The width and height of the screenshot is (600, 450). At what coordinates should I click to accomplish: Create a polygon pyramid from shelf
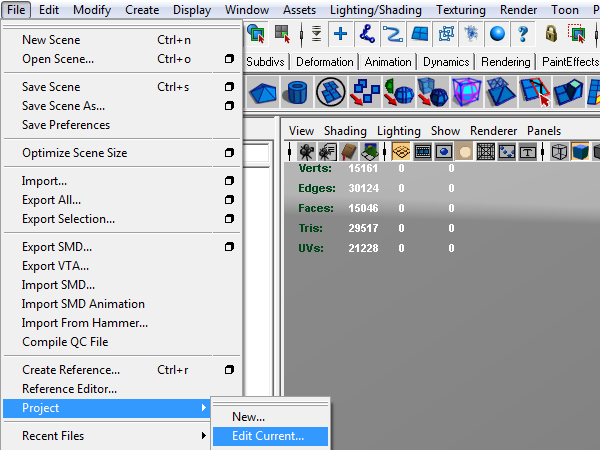tap(263, 92)
